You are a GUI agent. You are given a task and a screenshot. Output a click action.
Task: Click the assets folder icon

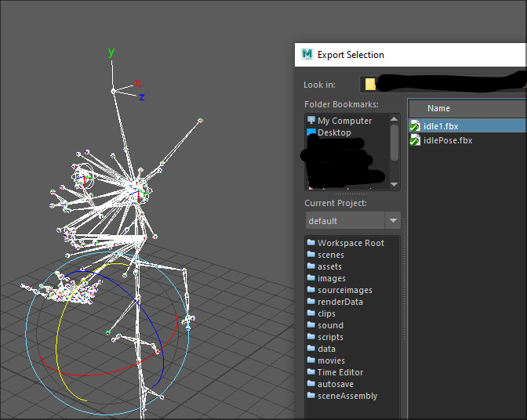point(311,266)
